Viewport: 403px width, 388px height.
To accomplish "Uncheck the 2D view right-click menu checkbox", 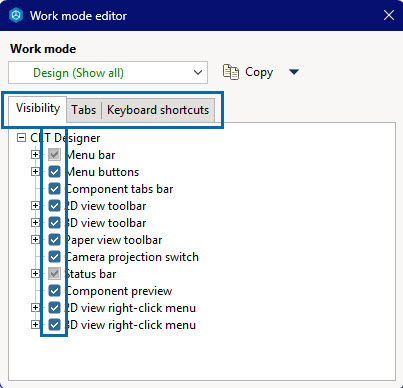I will [54, 308].
